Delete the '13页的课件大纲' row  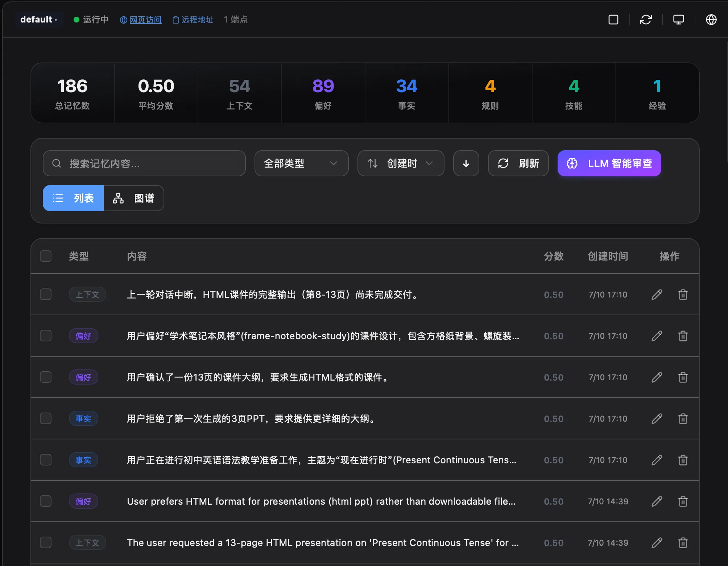click(683, 377)
